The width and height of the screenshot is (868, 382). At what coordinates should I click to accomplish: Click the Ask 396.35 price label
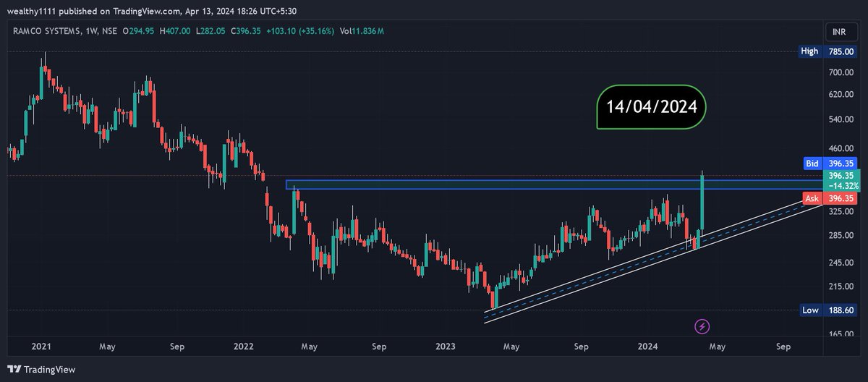828,198
